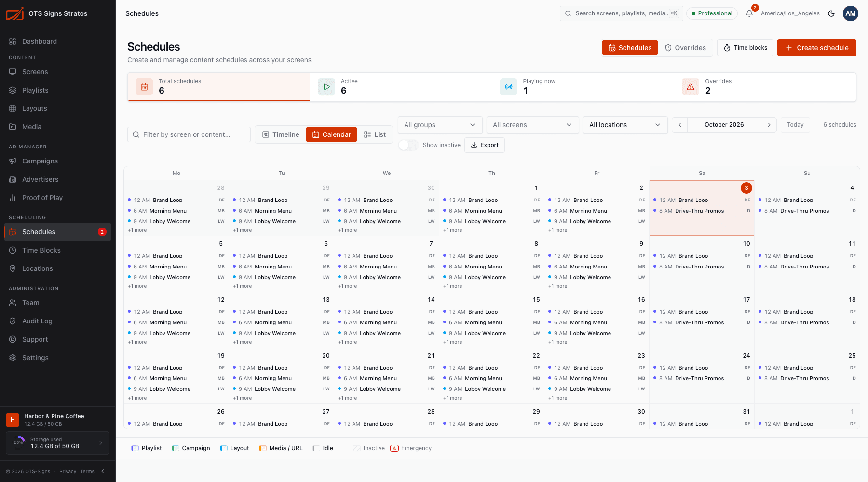The image size is (868, 482).
Task: Open Media library in sidebar
Action: point(58,127)
